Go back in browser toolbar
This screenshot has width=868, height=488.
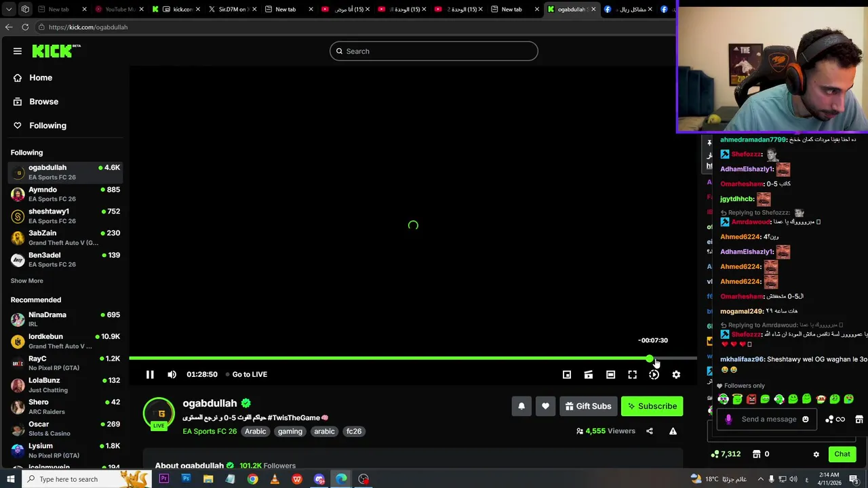pyautogui.click(x=8, y=27)
